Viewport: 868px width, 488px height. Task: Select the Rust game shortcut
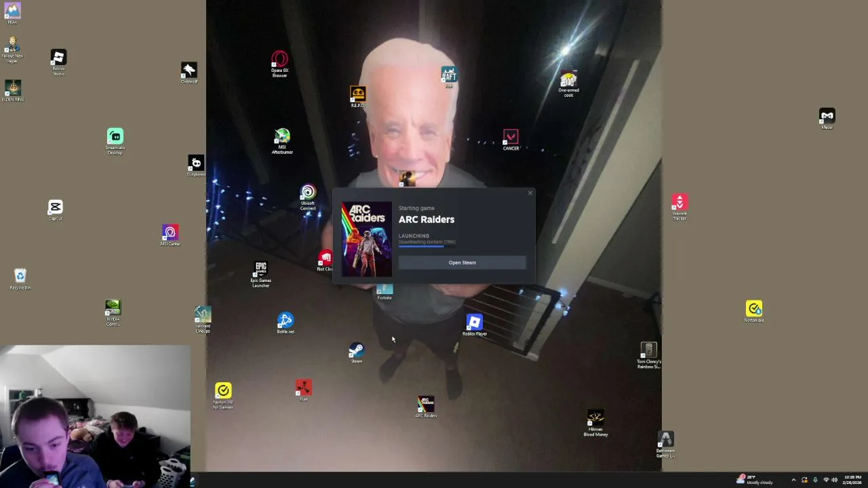click(303, 390)
